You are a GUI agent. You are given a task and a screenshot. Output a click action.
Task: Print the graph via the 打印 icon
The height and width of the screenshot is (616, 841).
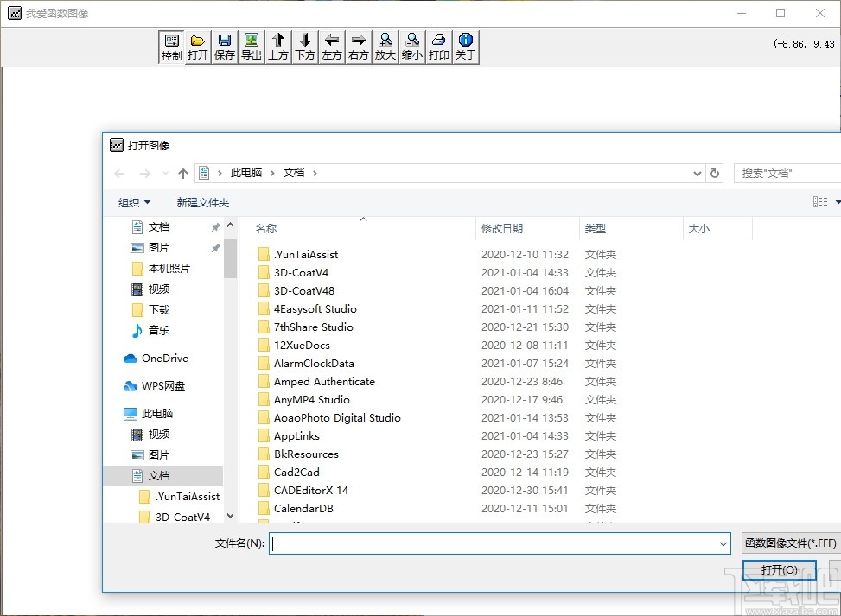point(438,46)
